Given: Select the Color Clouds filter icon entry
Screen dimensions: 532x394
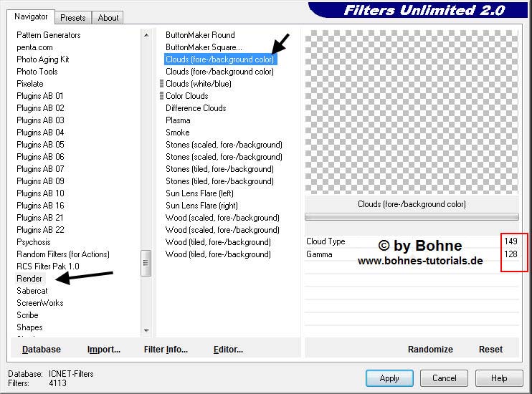Looking at the screenshot, I should (x=186, y=96).
